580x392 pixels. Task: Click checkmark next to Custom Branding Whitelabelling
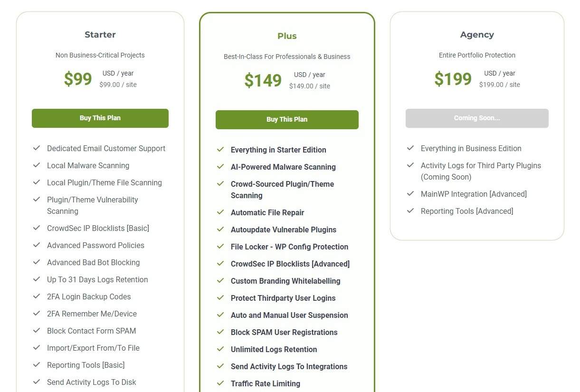[x=220, y=280]
